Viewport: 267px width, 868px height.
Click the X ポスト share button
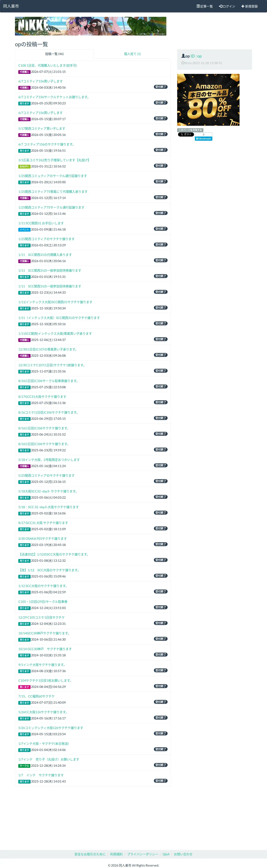(186, 134)
